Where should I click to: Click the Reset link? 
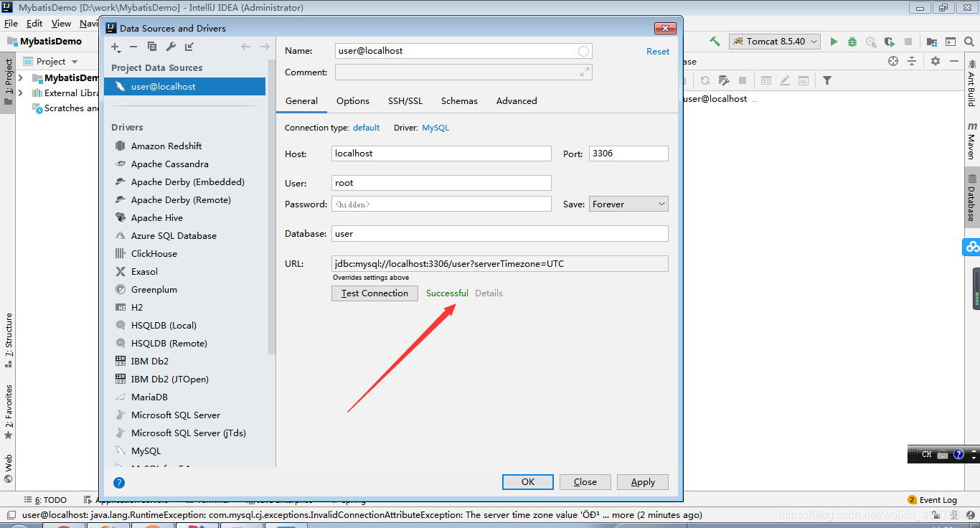click(x=657, y=52)
